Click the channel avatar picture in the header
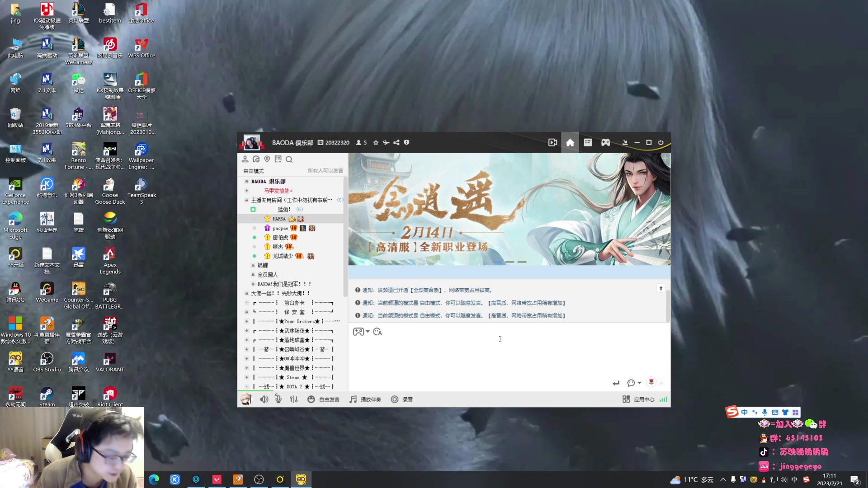Screen dimensions: 868x488 tap(251, 142)
